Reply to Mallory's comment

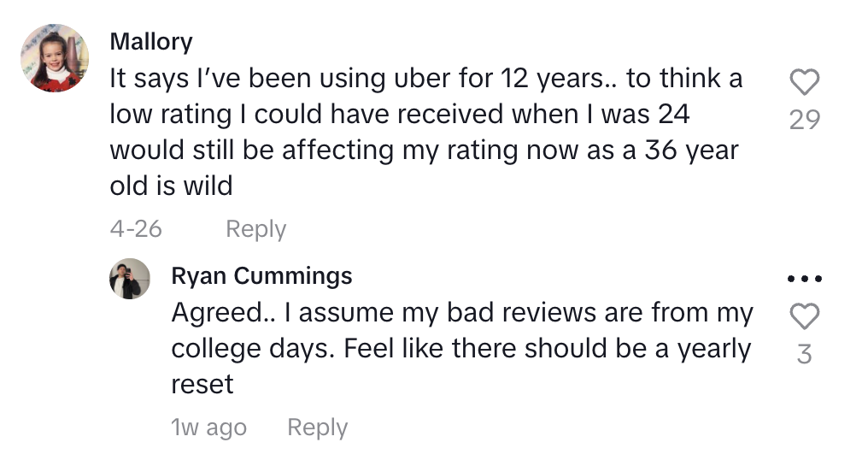pyautogui.click(x=255, y=229)
